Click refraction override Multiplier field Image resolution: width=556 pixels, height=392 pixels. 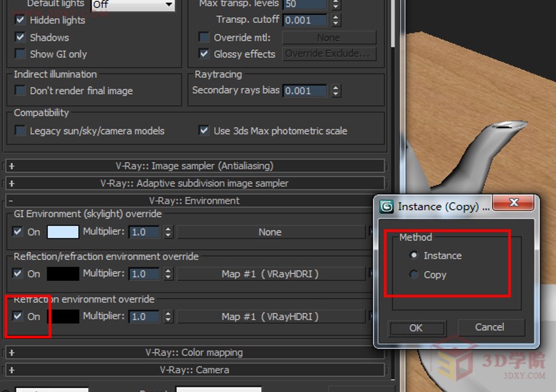click(144, 316)
